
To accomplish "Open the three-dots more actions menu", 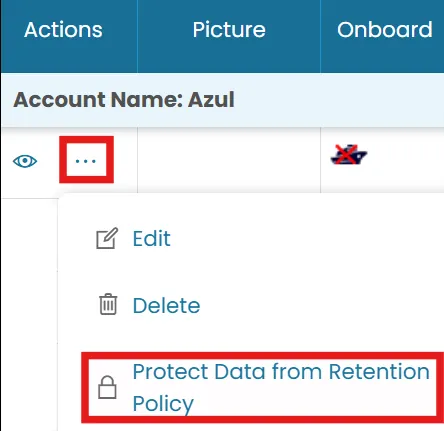I will (x=86, y=161).
